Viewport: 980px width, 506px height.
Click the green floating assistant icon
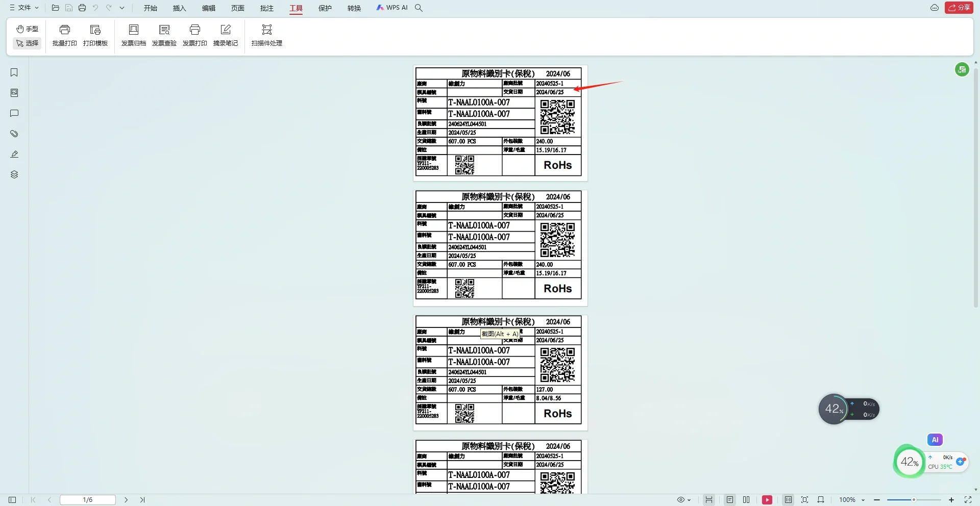point(962,69)
